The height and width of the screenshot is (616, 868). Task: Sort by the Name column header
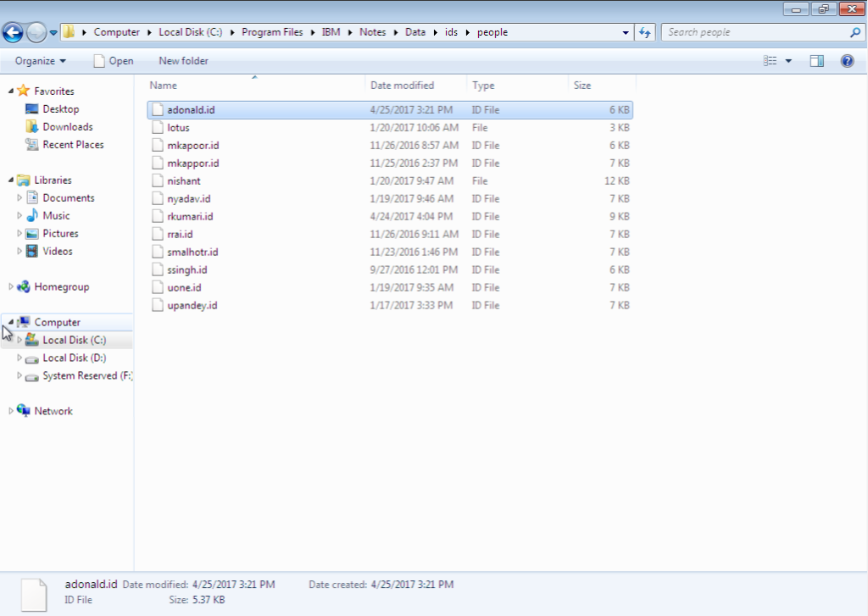[x=254, y=86]
